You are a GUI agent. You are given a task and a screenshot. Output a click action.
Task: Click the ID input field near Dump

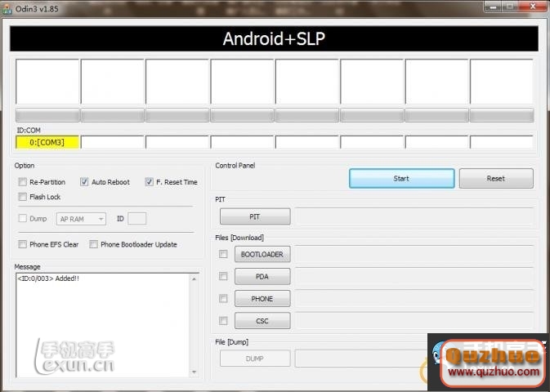(136, 218)
